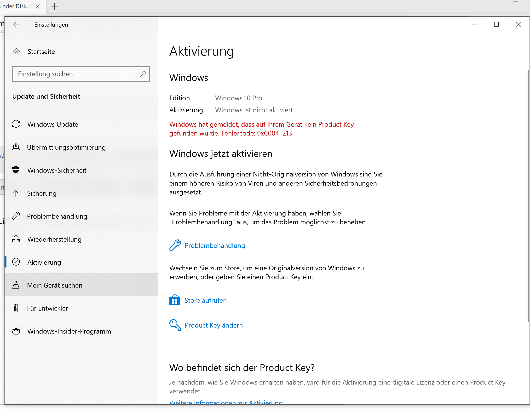Open Windows-Insider-Programm page
The height and width of the screenshot is (420, 530).
81,331
